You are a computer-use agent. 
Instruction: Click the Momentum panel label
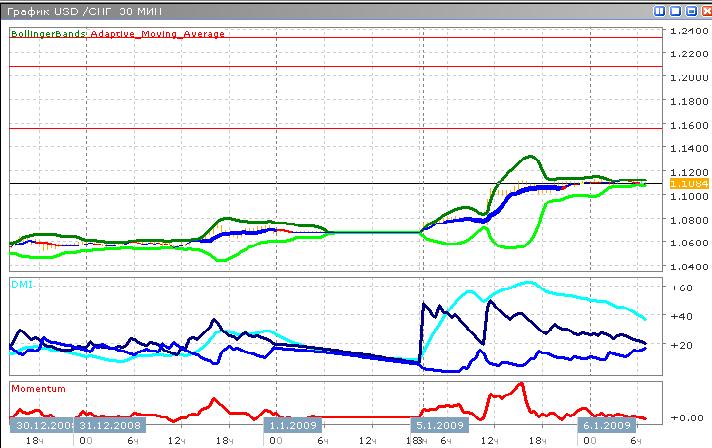coord(37,387)
